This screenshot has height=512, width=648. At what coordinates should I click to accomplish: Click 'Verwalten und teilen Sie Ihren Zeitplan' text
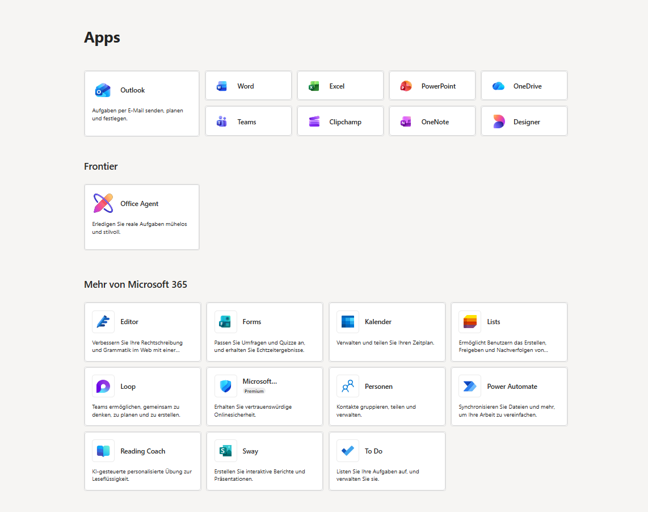click(385, 343)
